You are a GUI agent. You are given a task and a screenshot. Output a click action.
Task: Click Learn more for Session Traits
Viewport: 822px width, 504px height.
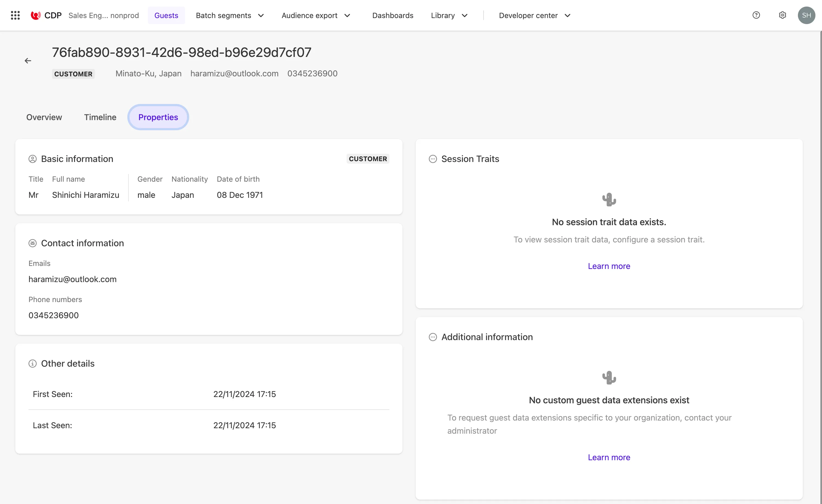pyautogui.click(x=610, y=266)
